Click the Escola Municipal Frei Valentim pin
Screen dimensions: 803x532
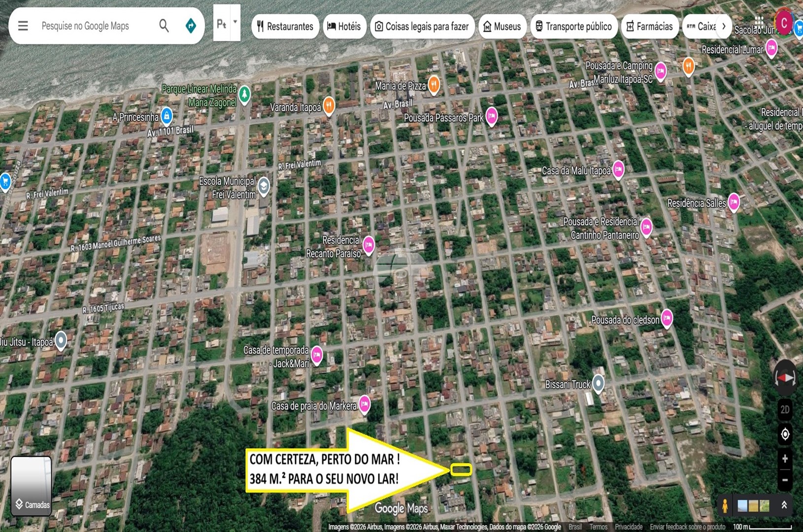(264, 186)
